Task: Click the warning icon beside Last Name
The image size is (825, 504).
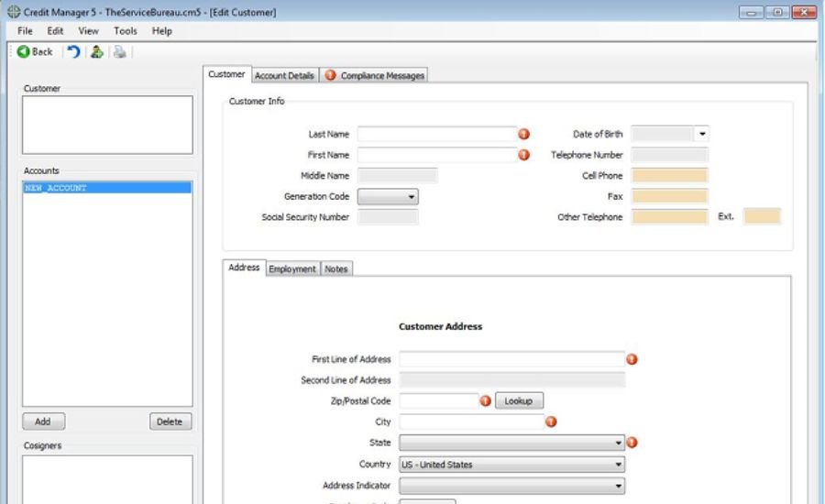Action: click(x=523, y=134)
